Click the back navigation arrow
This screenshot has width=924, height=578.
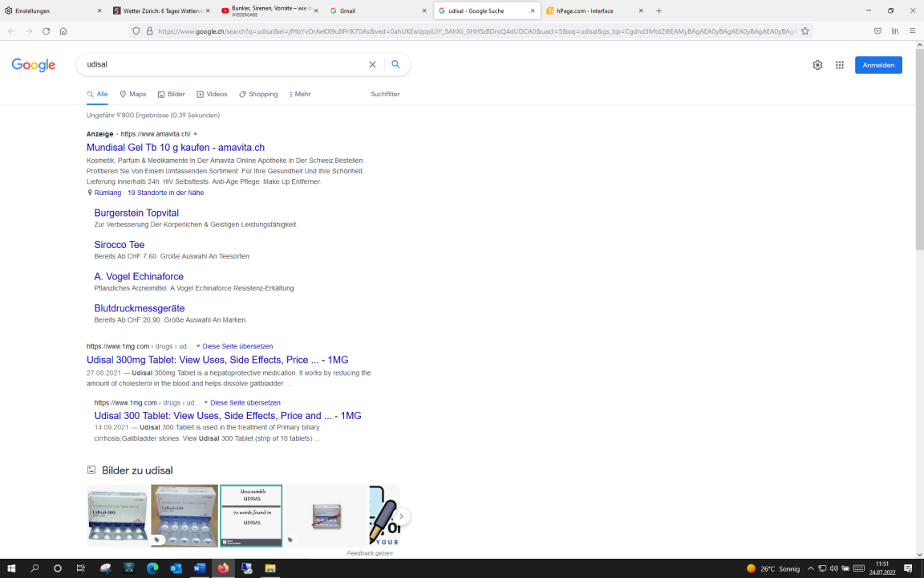click(x=12, y=31)
